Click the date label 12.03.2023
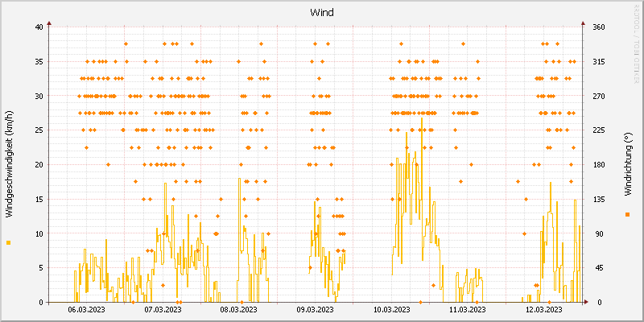This screenshot has height=322, width=644. [x=544, y=309]
